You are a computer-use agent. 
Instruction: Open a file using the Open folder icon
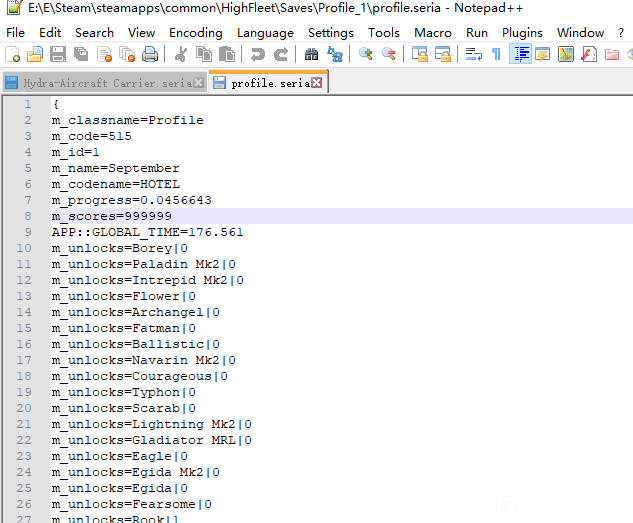35,54
